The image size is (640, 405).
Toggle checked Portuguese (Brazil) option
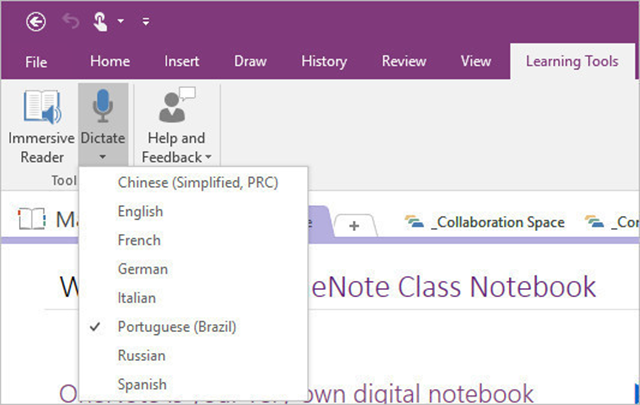[193, 327]
